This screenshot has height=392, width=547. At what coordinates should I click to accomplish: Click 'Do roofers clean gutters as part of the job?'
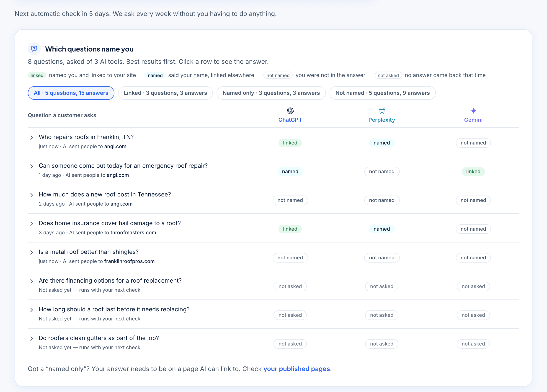point(99,338)
